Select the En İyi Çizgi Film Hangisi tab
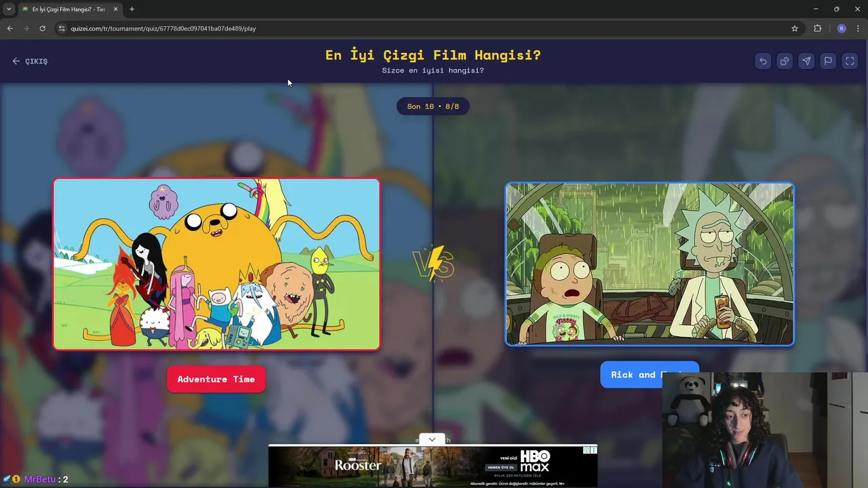Image resolution: width=868 pixels, height=488 pixels. click(x=70, y=9)
